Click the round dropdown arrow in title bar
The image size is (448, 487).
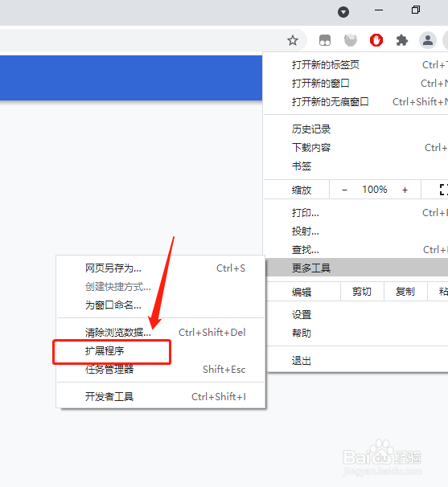point(343,12)
